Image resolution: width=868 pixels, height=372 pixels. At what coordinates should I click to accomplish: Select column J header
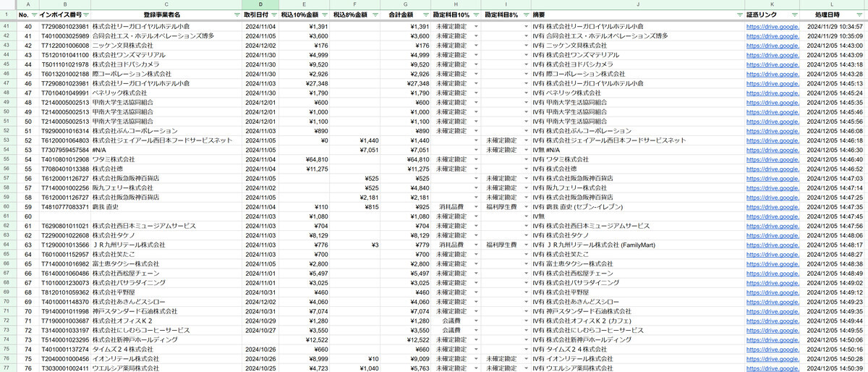638,4
